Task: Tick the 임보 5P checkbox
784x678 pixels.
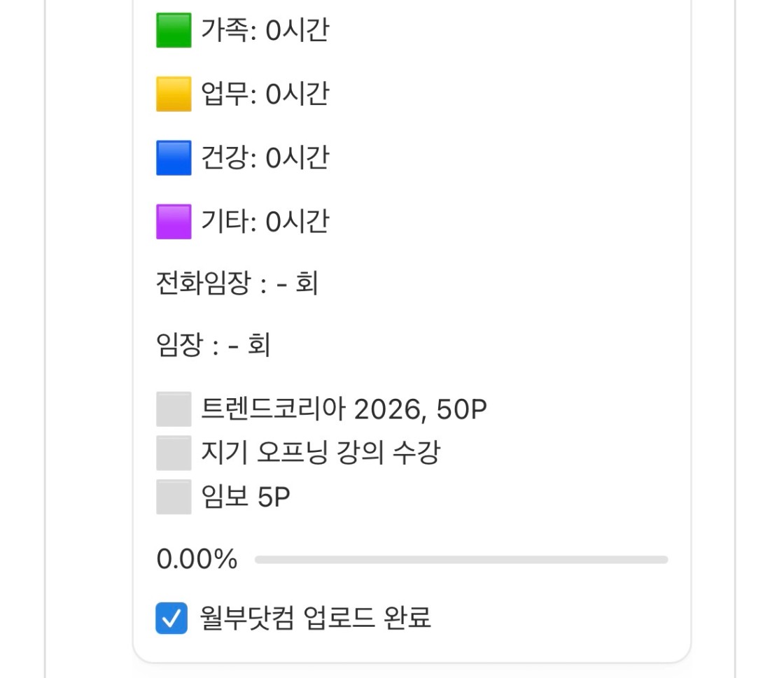Action: [174, 497]
